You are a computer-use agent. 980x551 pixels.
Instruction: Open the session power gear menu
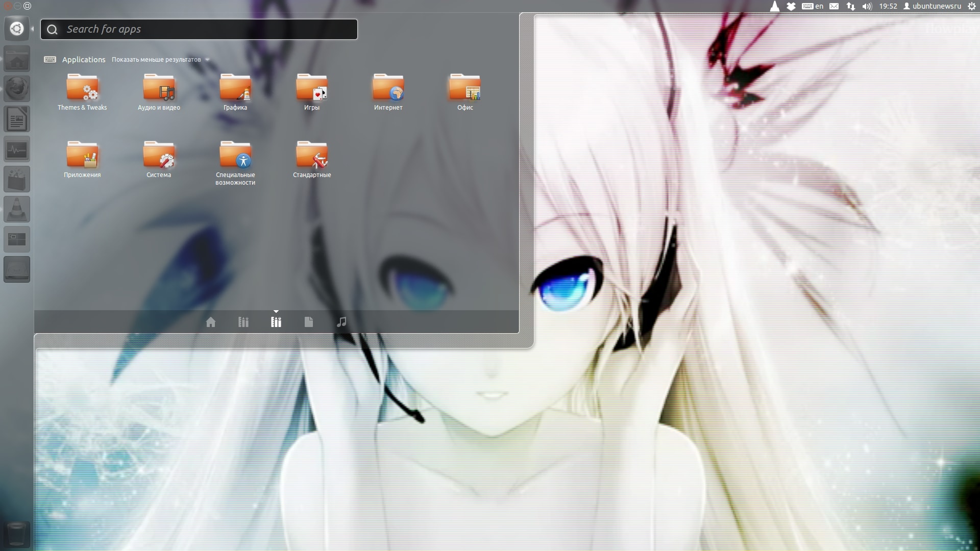[972, 6]
